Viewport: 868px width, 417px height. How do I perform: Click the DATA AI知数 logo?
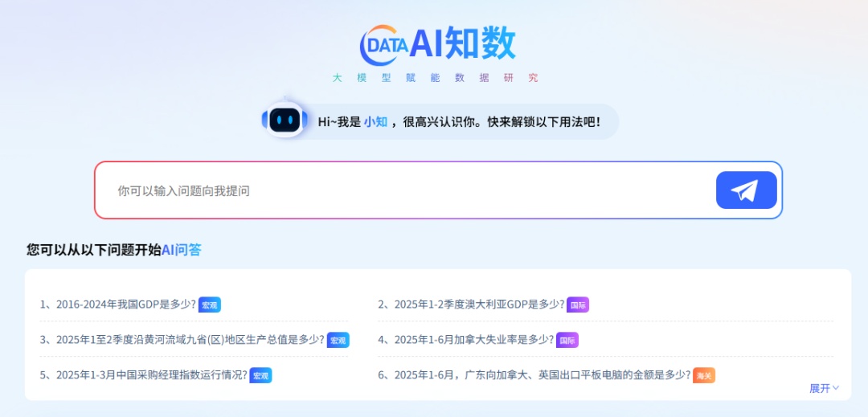click(437, 43)
